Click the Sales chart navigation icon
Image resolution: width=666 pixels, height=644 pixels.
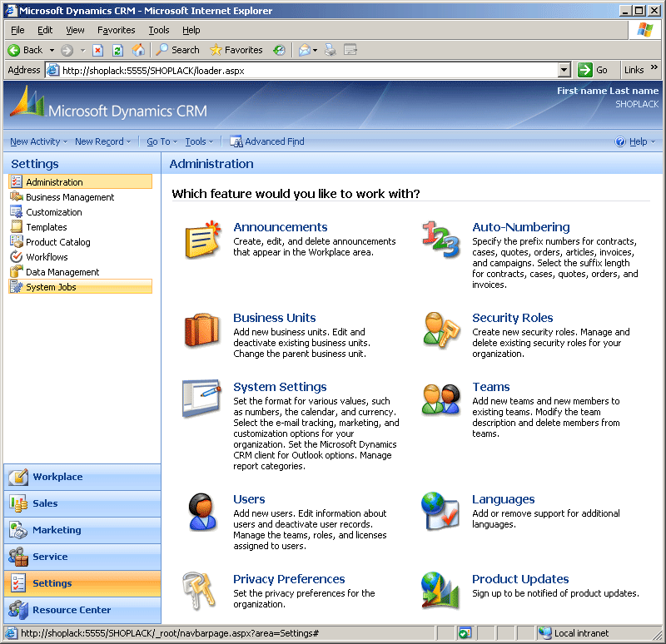click(18, 503)
